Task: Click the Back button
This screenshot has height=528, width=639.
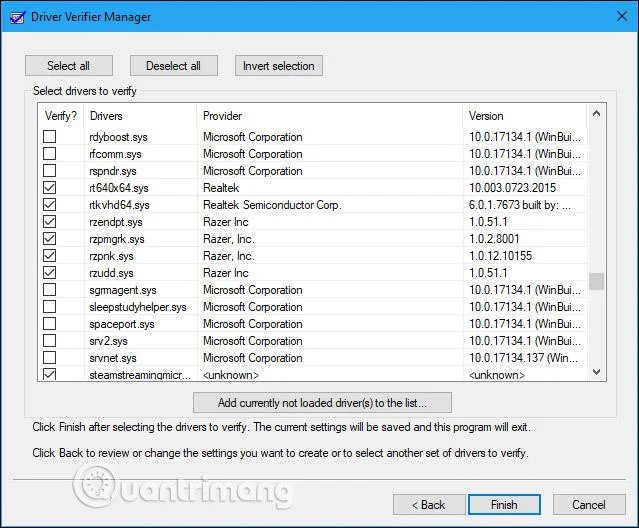Action: point(429,505)
